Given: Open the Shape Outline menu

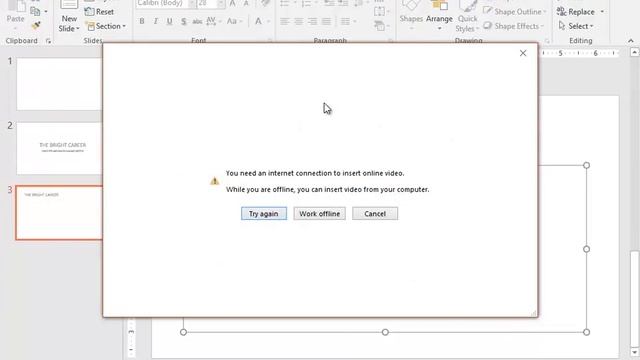Looking at the screenshot, I should coord(514,12).
